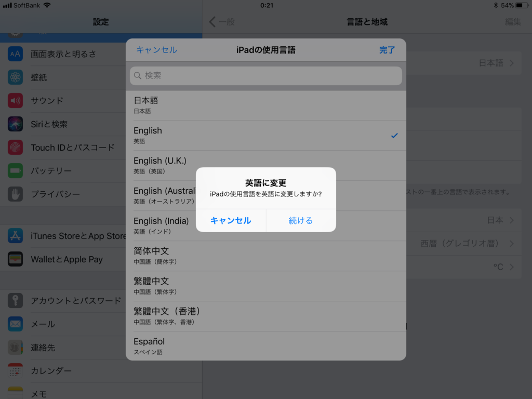Screen dimensions: 532x399
Task: Tap the 検索 search field
Action: (x=266, y=76)
